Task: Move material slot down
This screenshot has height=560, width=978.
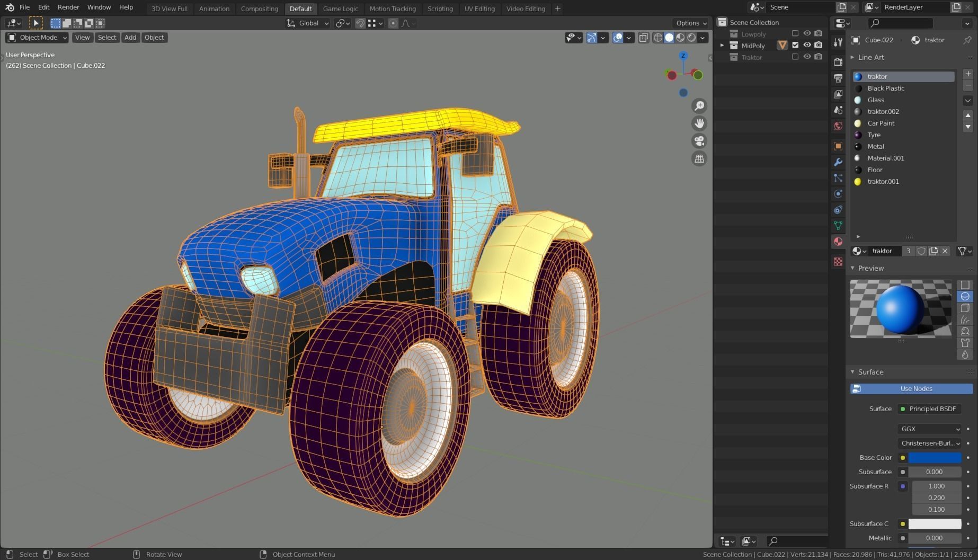Action: coord(968,127)
